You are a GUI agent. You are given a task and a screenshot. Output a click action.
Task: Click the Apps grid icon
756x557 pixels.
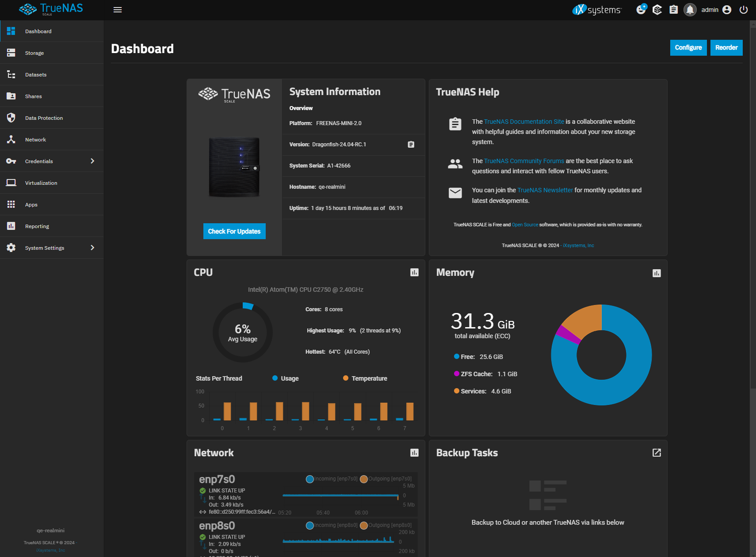click(x=11, y=204)
